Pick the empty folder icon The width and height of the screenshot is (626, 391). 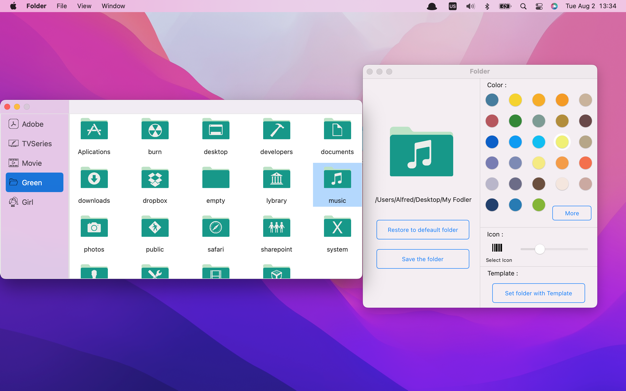coord(216,177)
